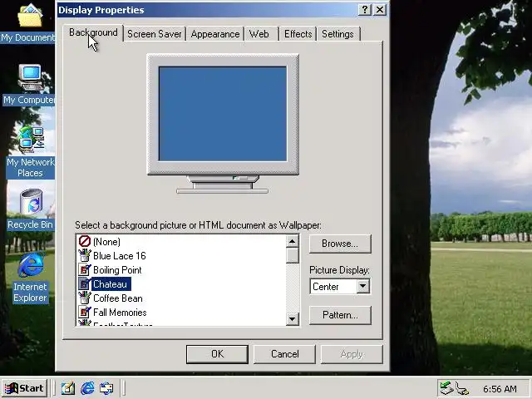Select (None) in wallpaper list

(106, 242)
